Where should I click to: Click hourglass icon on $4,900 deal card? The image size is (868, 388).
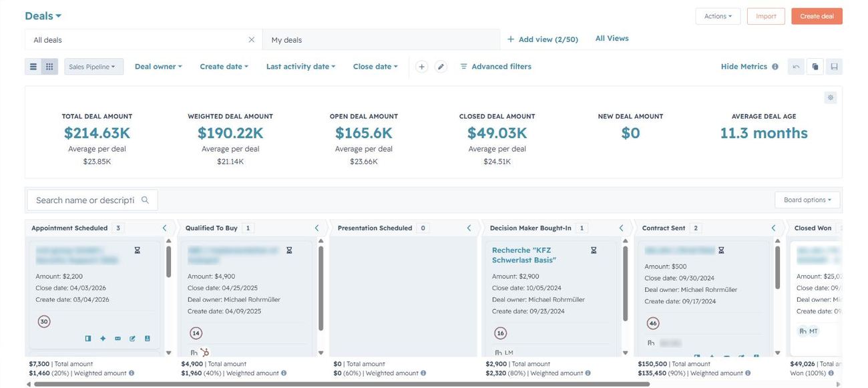(x=289, y=250)
